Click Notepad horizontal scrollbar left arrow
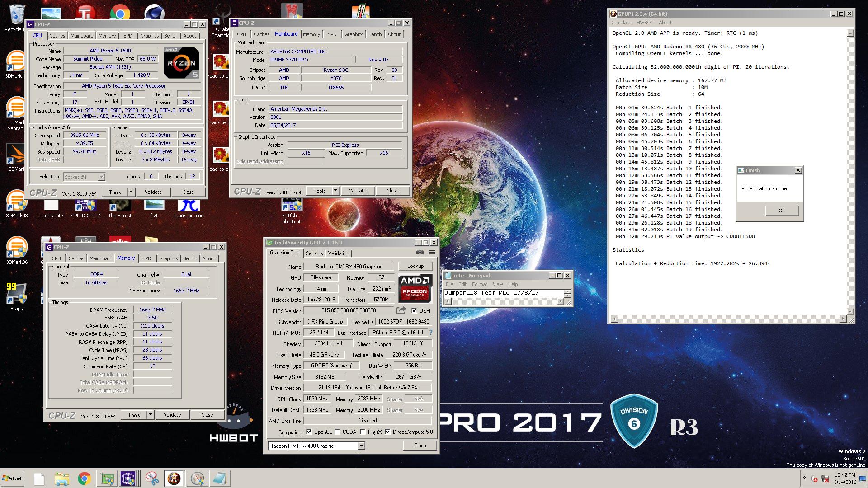This screenshot has height=488, width=868. tap(448, 301)
